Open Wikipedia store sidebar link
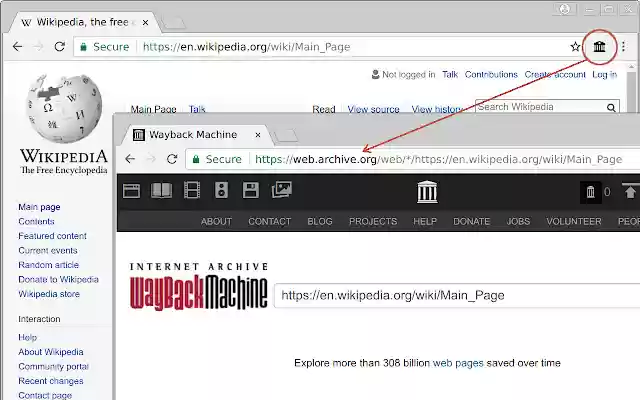Viewport: 640px width, 400px height. 49,294
